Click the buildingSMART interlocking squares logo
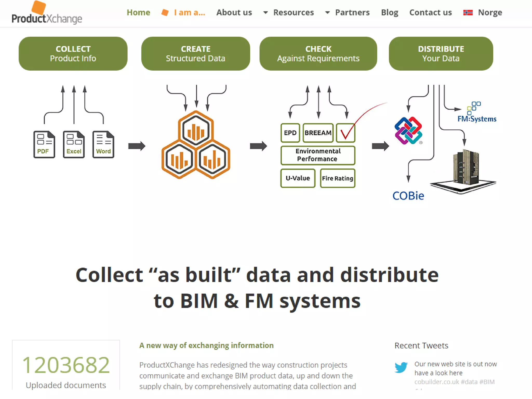The width and height of the screenshot is (532, 399). [x=408, y=130]
